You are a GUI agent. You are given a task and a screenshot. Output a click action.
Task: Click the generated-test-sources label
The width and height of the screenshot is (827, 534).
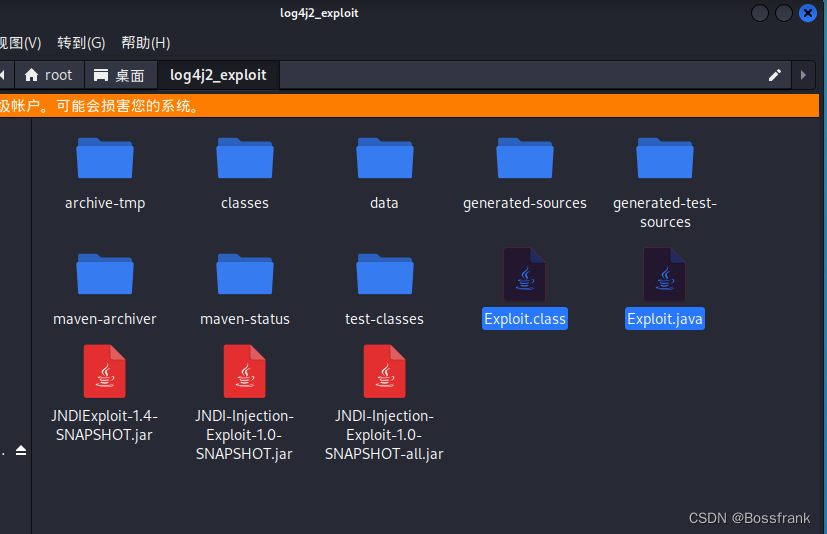click(x=665, y=213)
